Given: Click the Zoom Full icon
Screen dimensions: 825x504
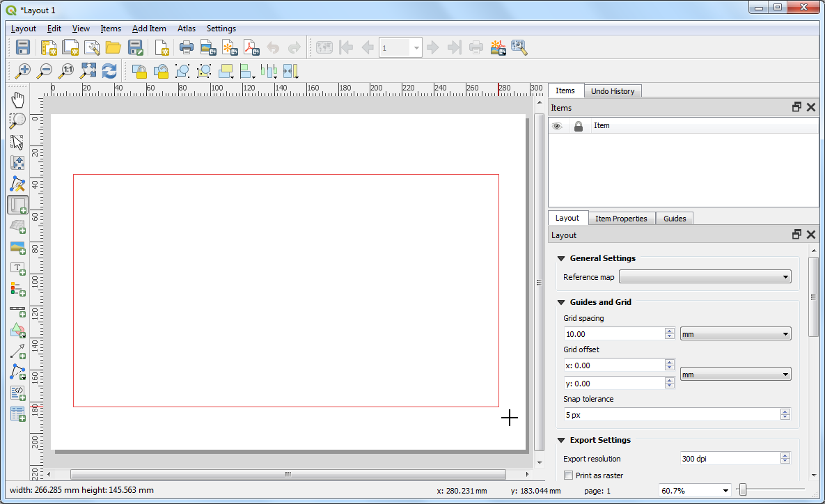Looking at the screenshot, I should click(88, 70).
